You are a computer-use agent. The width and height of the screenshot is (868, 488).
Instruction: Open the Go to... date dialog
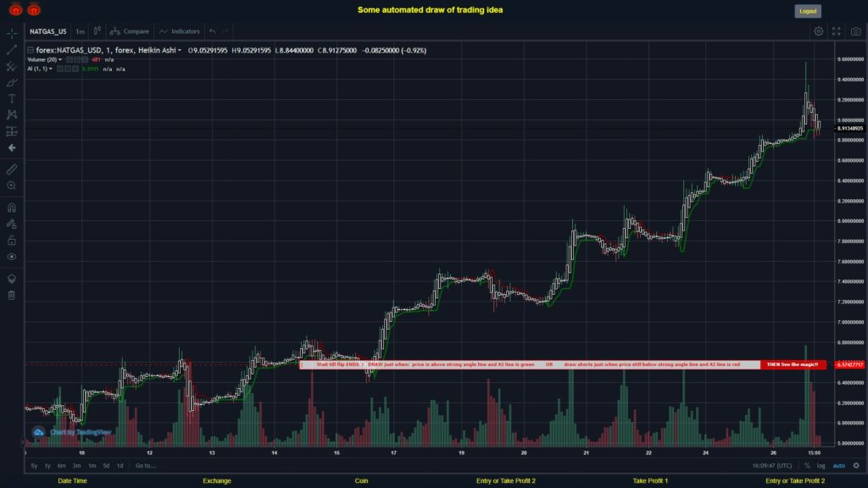pos(146,466)
